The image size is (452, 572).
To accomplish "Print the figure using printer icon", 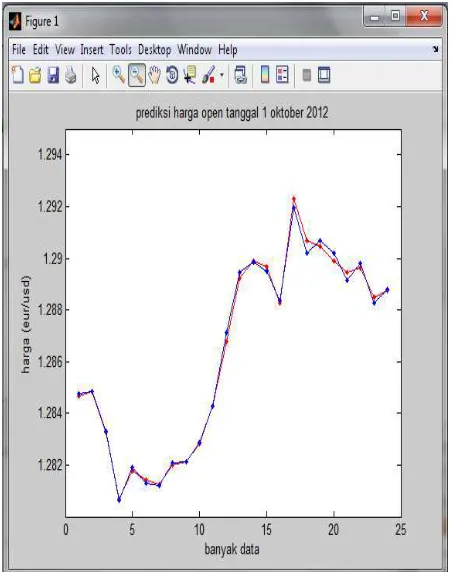I will [71, 75].
